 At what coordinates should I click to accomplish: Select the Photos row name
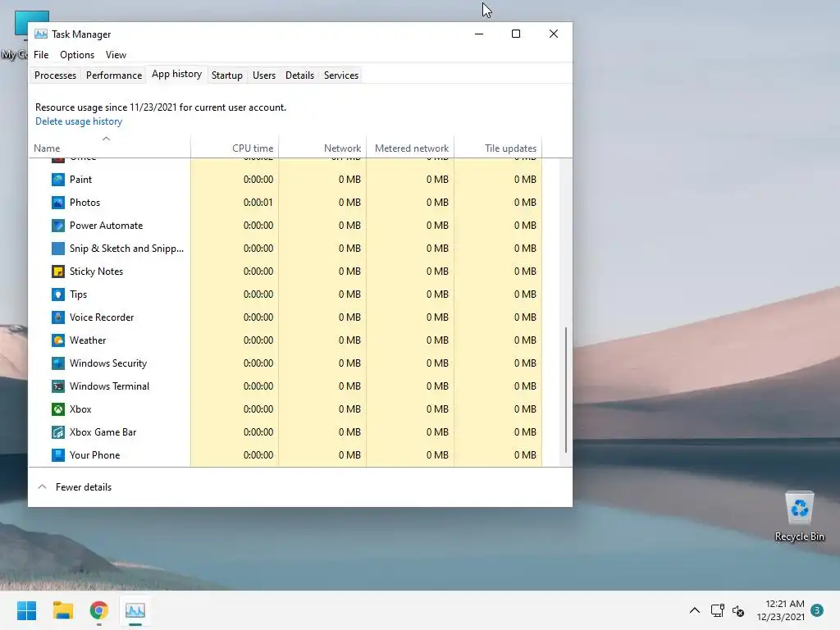pyautogui.click(x=84, y=203)
